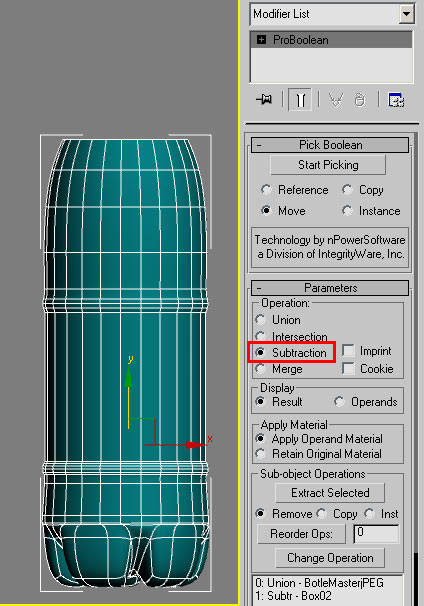Click the Change Operation button

click(x=330, y=558)
